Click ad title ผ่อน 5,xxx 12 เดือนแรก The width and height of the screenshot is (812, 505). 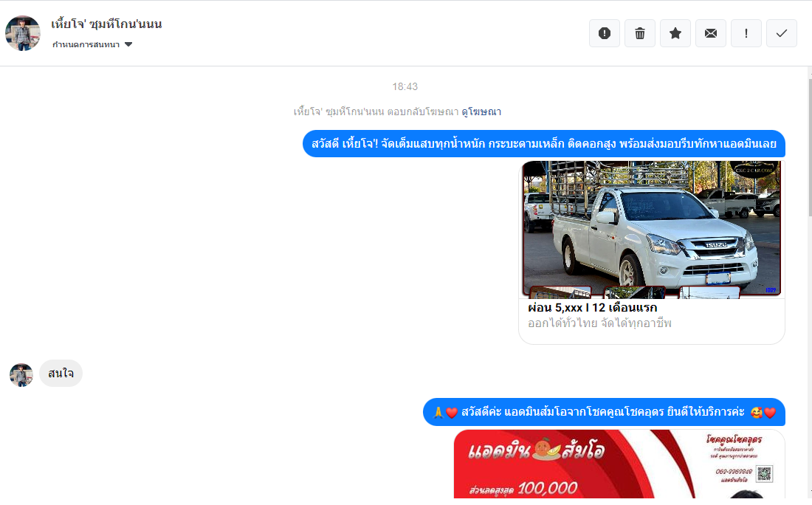(593, 308)
